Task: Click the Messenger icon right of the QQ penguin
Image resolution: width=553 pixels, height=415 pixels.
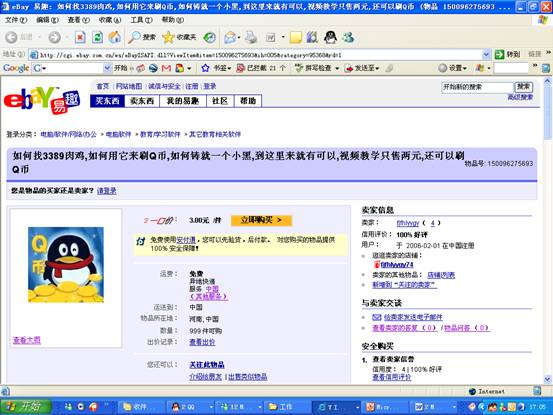Action: tap(348, 37)
